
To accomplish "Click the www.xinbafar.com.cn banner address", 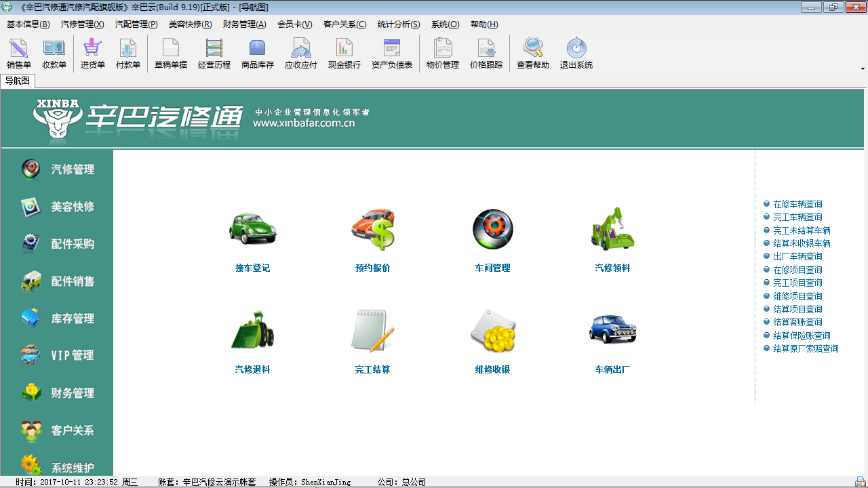I will [x=304, y=123].
